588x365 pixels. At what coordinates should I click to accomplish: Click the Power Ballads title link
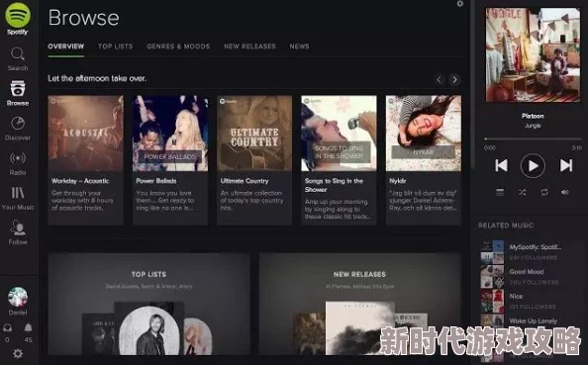click(156, 181)
